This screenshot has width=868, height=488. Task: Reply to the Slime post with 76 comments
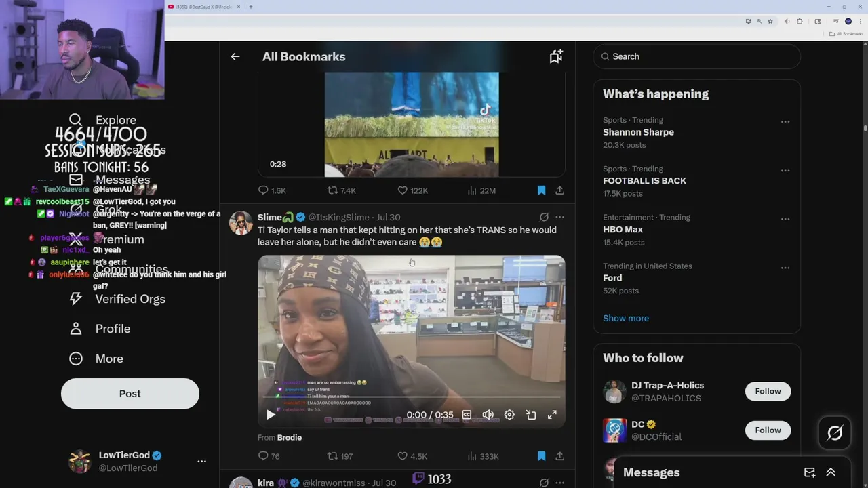tap(269, 457)
